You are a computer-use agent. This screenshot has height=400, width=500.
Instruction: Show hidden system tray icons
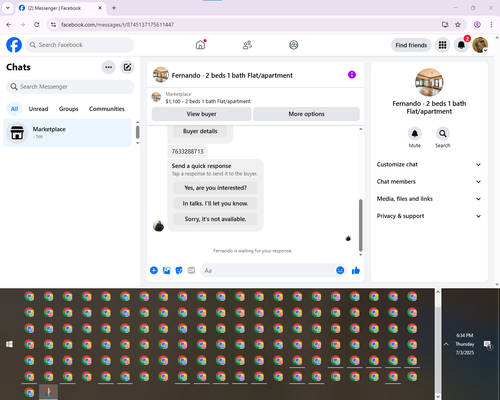pos(446,344)
